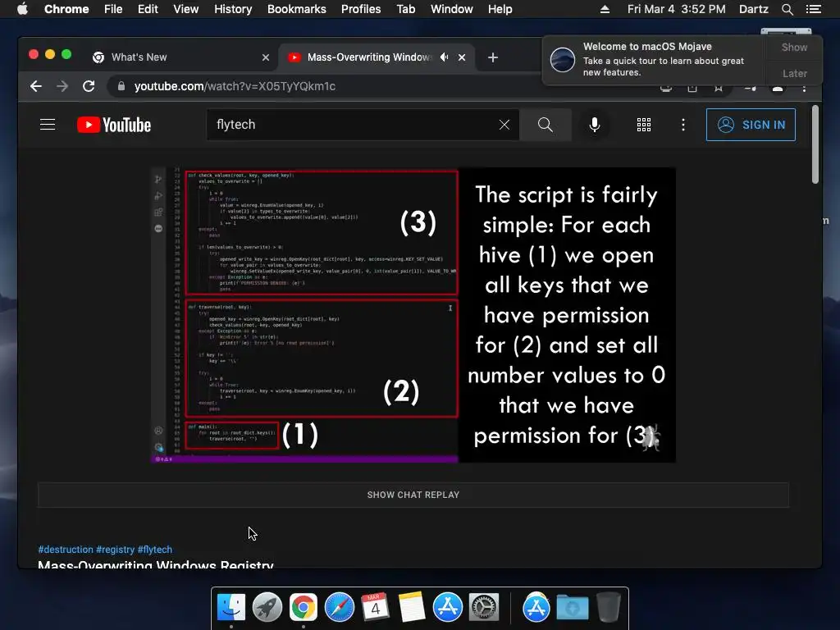This screenshot has width=840, height=630.
Task: Show chat replay
Action: click(413, 495)
